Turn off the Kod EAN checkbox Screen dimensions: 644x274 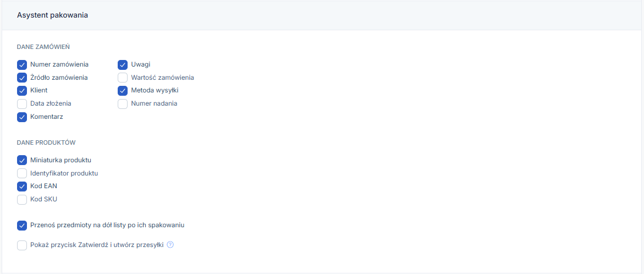[x=22, y=187]
